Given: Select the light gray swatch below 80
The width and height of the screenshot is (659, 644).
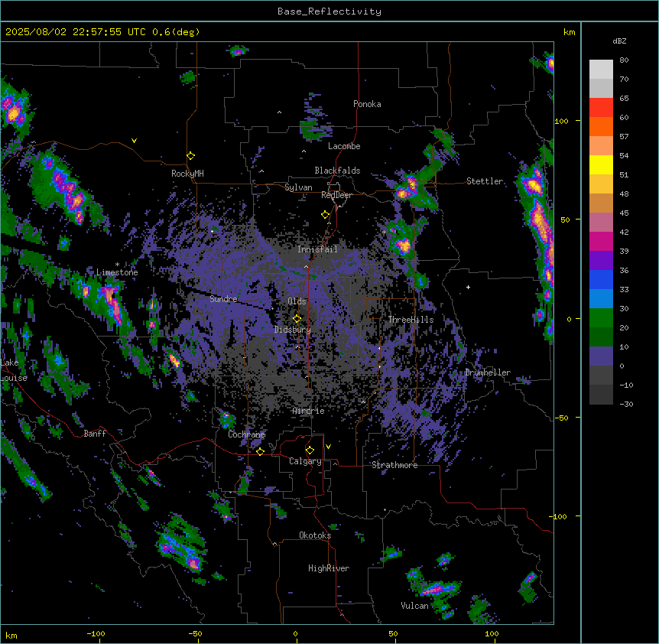Looking at the screenshot, I should [x=601, y=70].
